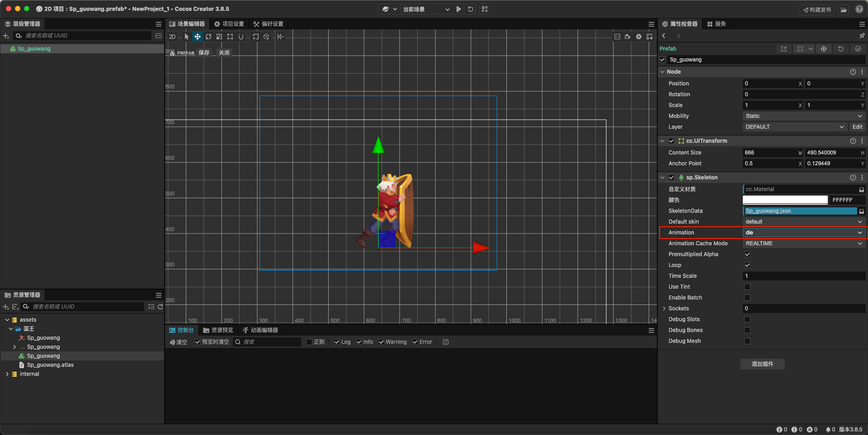Toggle the 2D view mode button
The width and height of the screenshot is (868, 435).
172,37
